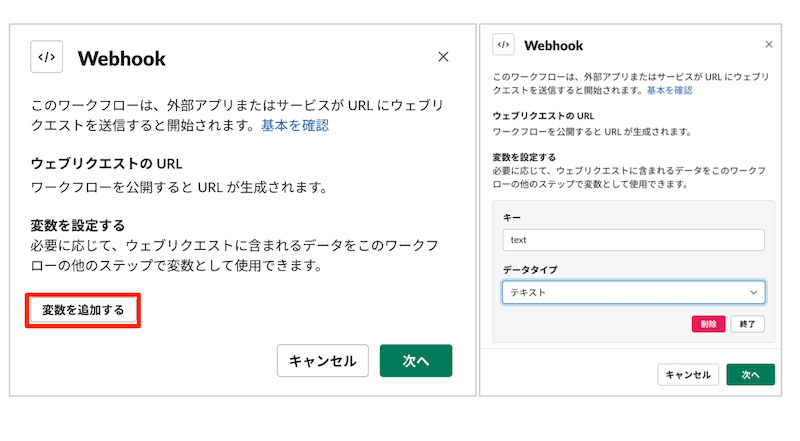Screen dimensions: 800x441
Task: Click the 終了 button
Action: [x=748, y=324]
